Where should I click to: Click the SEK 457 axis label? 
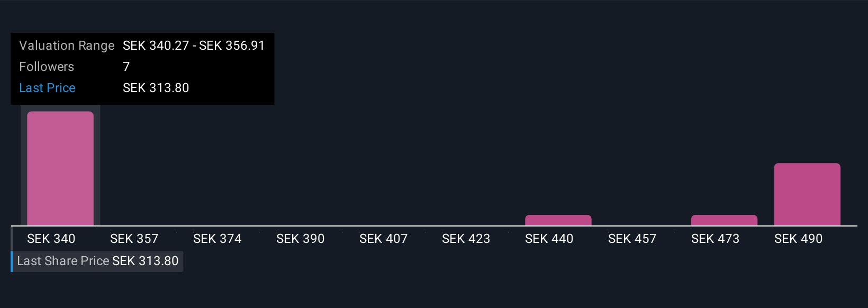click(632, 239)
